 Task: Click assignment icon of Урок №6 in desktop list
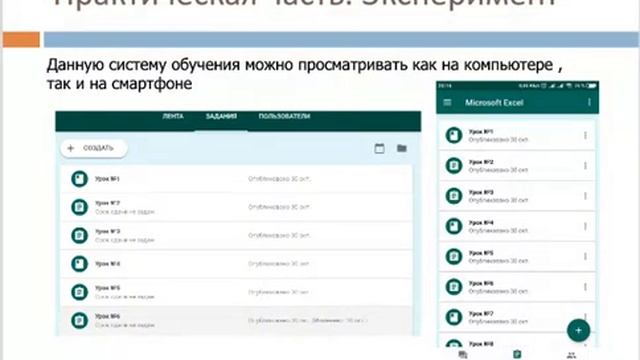79,320
